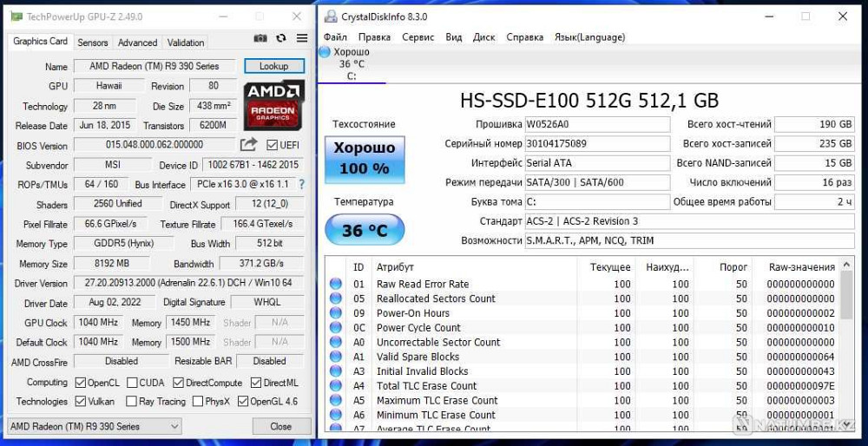Open the Диск menu

[483, 37]
